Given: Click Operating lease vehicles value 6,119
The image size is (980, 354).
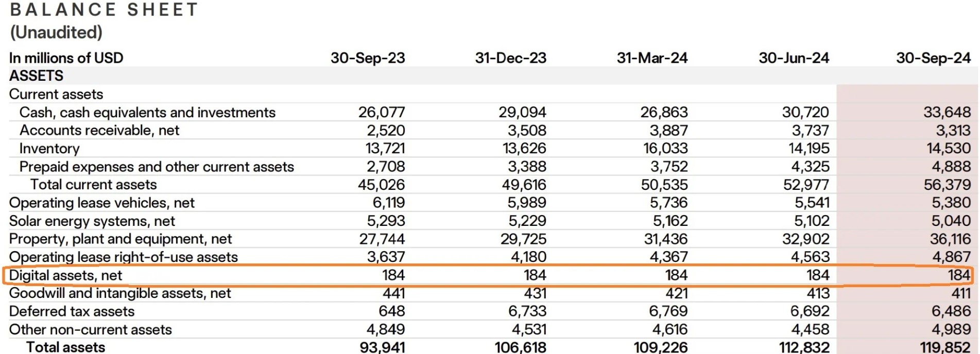Looking at the screenshot, I should click(389, 203).
